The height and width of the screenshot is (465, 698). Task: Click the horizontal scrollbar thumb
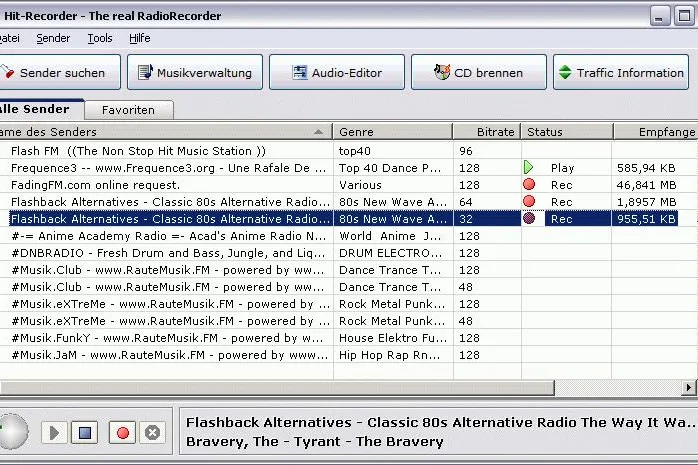pyautogui.click(x=277, y=388)
